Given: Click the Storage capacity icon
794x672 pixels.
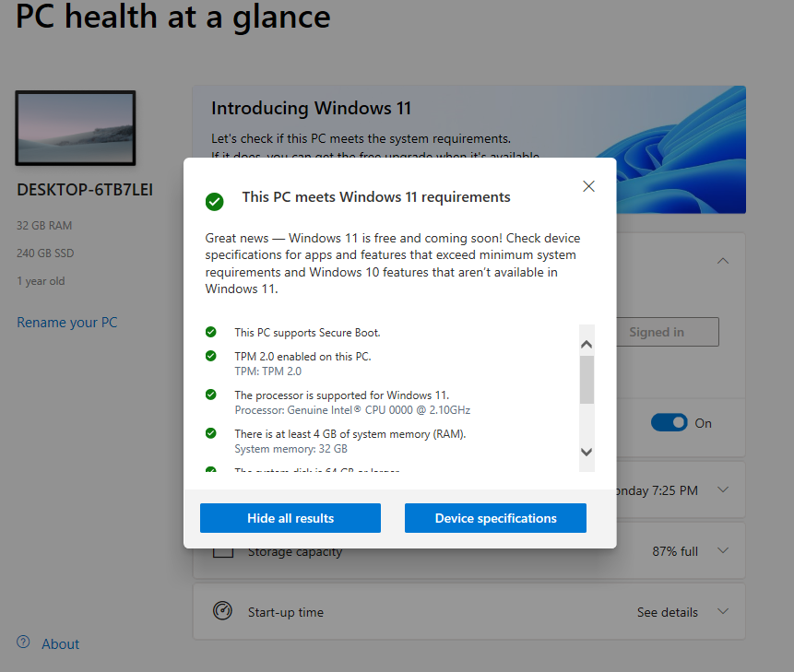Looking at the screenshot, I should coord(223,552).
